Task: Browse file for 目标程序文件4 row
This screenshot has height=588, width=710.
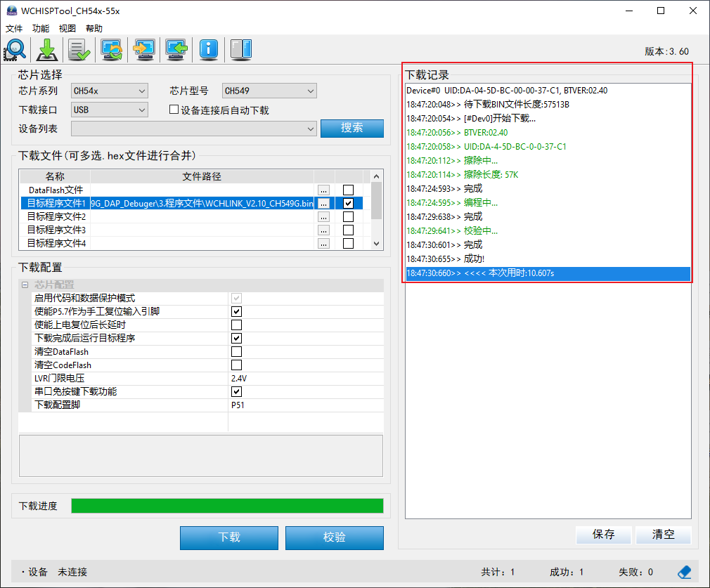Action: [323, 244]
